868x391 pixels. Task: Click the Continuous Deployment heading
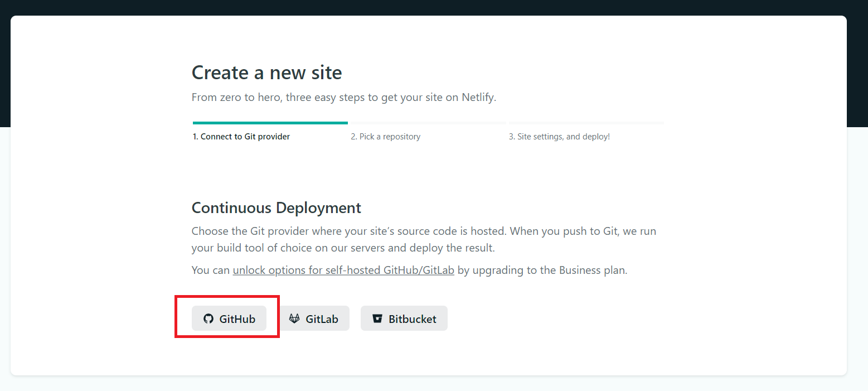tap(277, 208)
